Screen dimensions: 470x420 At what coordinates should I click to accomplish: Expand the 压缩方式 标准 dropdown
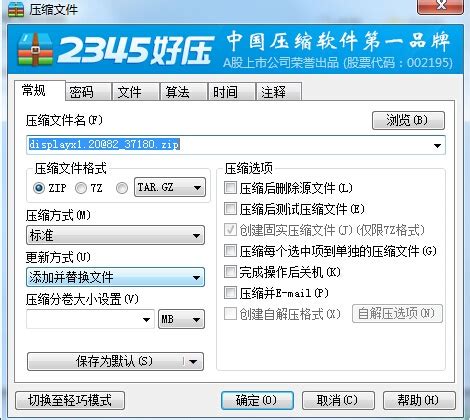click(115, 235)
